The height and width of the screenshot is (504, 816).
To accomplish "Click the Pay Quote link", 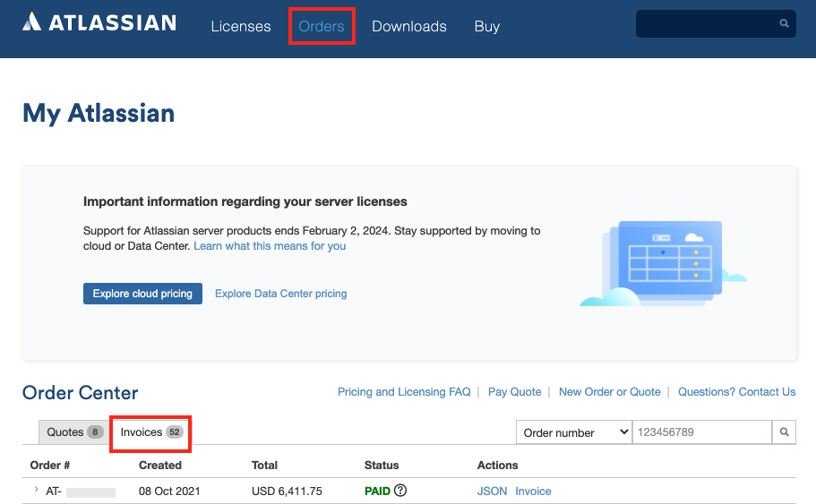I will tap(514, 392).
